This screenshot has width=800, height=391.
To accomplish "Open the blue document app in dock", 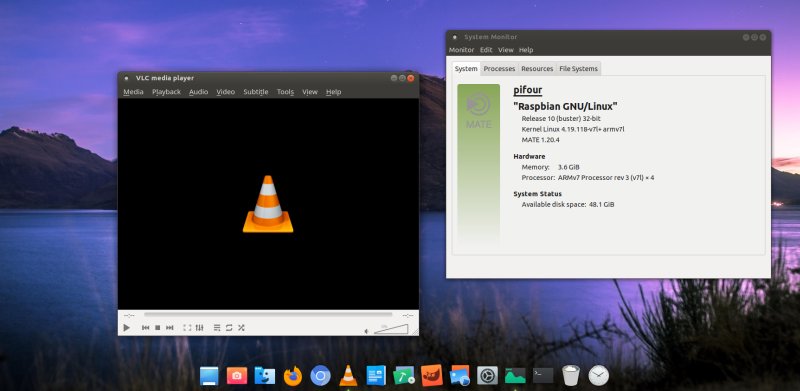I will (x=376, y=376).
